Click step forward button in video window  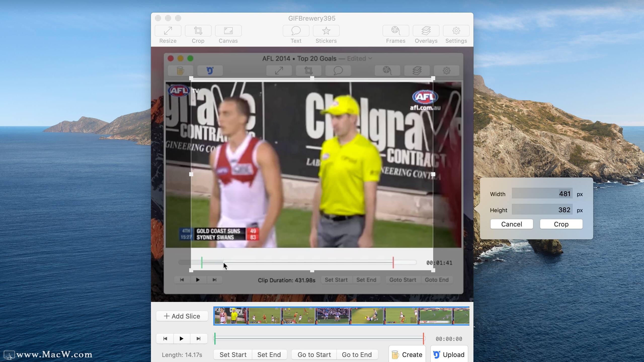[214, 280]
